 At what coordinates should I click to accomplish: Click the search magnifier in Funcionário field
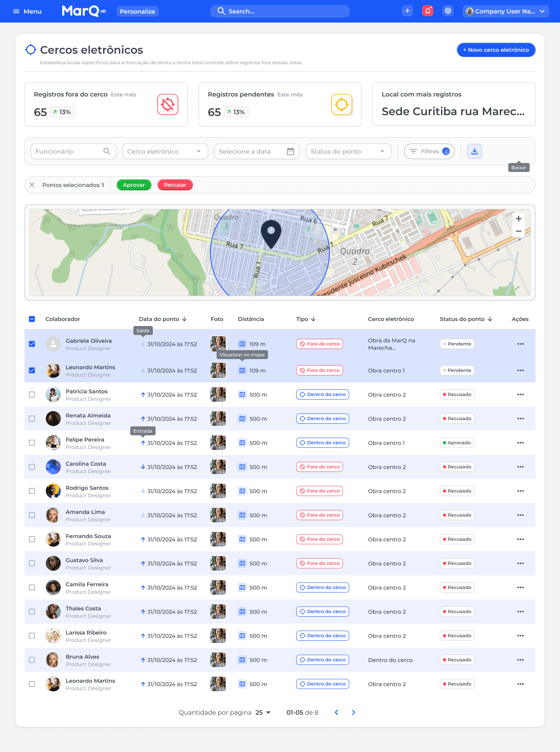click(107, 151)
